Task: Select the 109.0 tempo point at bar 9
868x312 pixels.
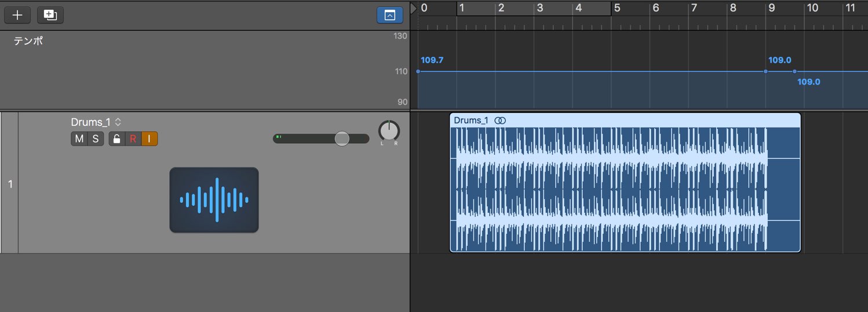Action: coord(765,71)
